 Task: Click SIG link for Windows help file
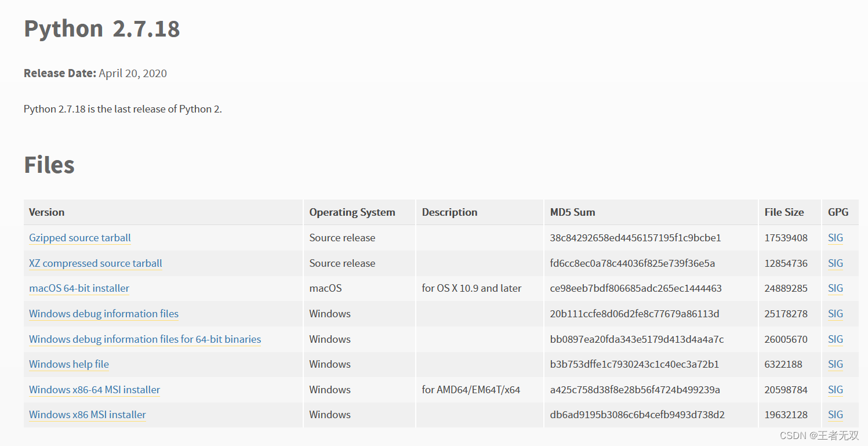coord(836,364)
